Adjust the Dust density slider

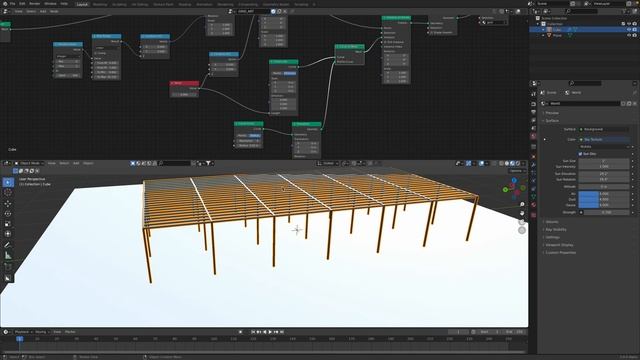point(603,200)
